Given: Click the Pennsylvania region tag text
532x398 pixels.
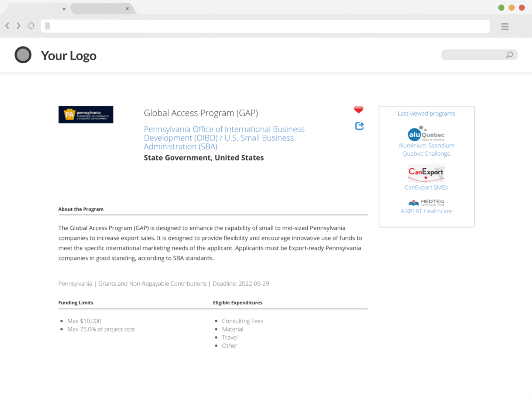Looking at the screenshot, I should click(75, 284).
